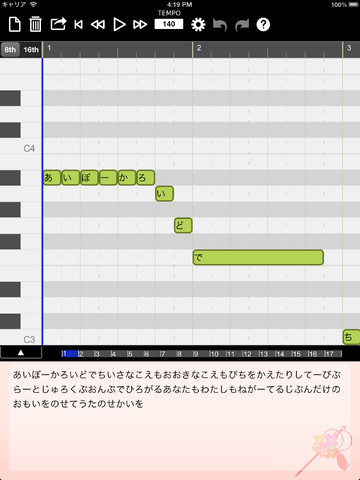Open the share/export icon
The image size is (360, 480).
tap(58, 24)
